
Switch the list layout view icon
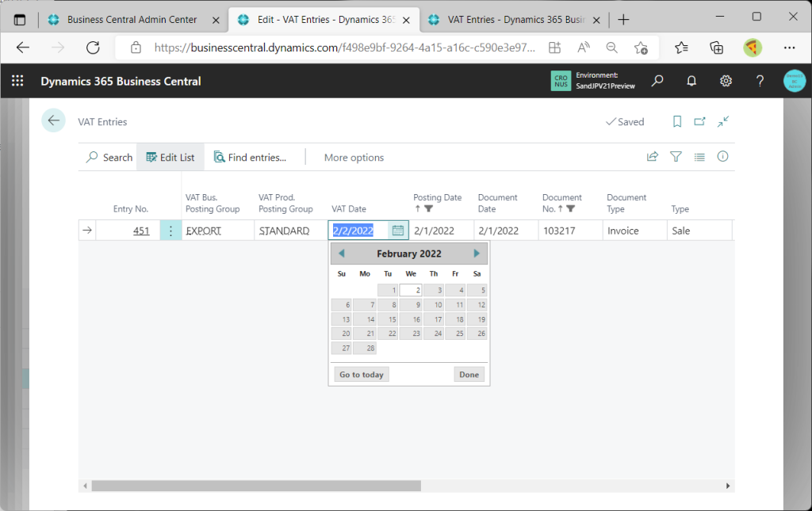coord(699,157)
